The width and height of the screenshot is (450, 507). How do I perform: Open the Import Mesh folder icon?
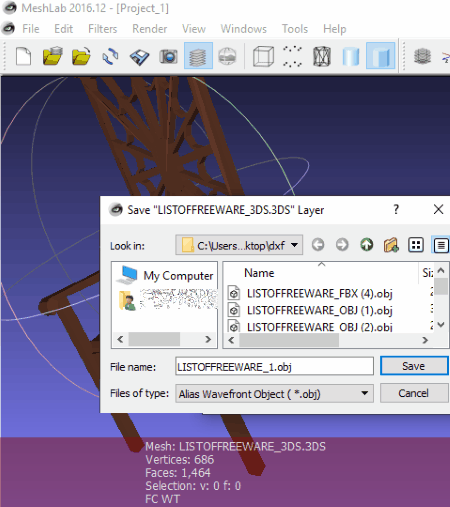coord(81,56)
